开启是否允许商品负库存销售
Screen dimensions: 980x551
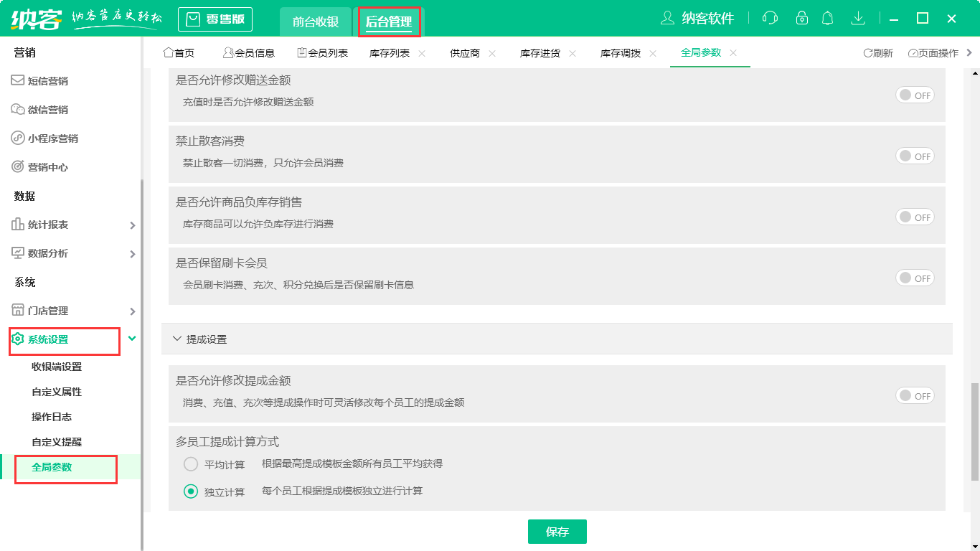(x=915, y=217)
